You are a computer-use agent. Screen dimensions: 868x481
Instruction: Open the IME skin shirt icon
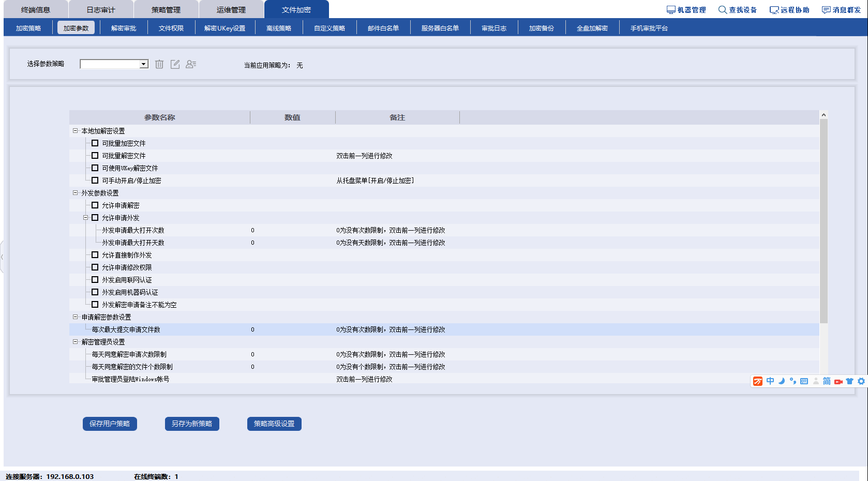[x=849, y=381]
